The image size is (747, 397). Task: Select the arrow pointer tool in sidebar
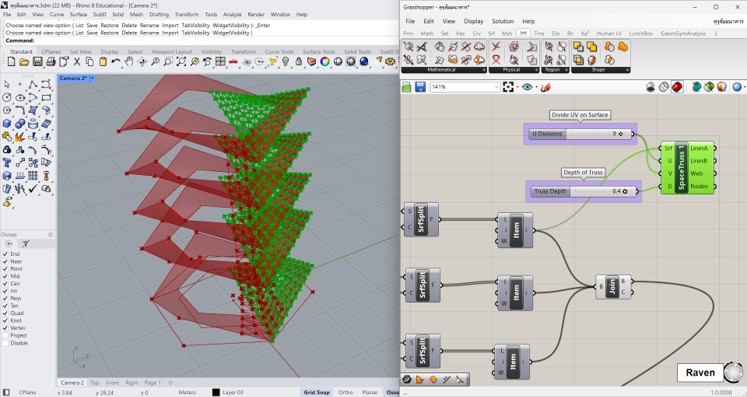(x=7, y=84)
